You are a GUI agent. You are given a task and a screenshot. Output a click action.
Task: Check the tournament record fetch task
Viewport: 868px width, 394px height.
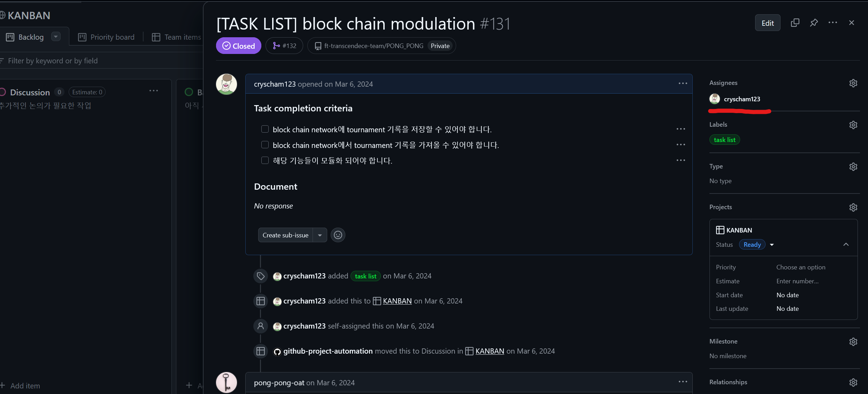point(265,145)
